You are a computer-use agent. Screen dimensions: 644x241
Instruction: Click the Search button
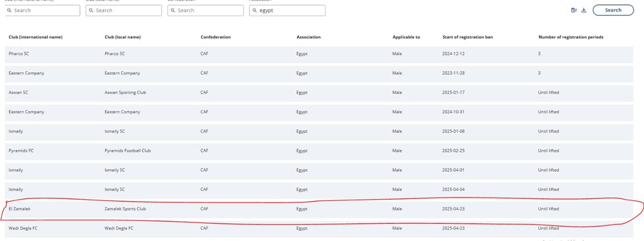pyautogui.click(x=613, y=10)
